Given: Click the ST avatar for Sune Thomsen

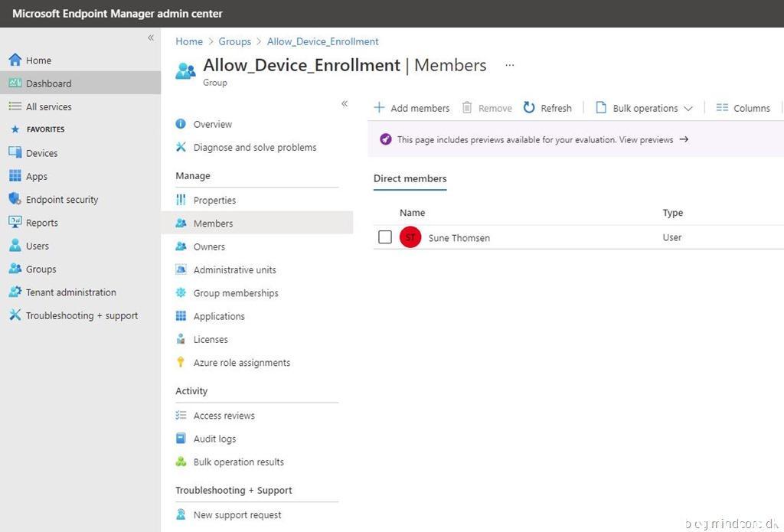Looking at the screenshot, I should pyautogui.click(x=410, y=237).
